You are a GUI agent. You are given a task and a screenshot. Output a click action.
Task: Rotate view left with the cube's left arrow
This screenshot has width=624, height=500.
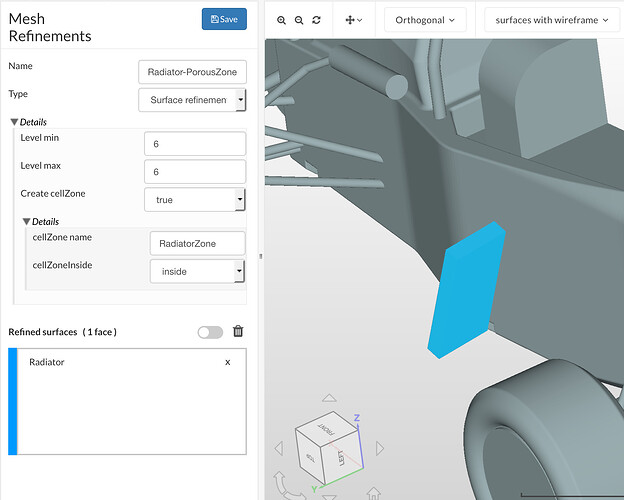pos(279,448)
